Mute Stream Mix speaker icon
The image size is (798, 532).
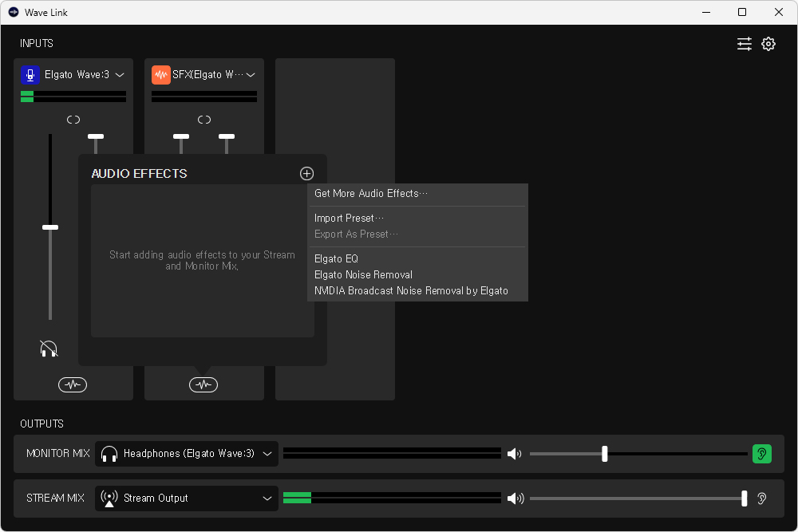(515, 499)
